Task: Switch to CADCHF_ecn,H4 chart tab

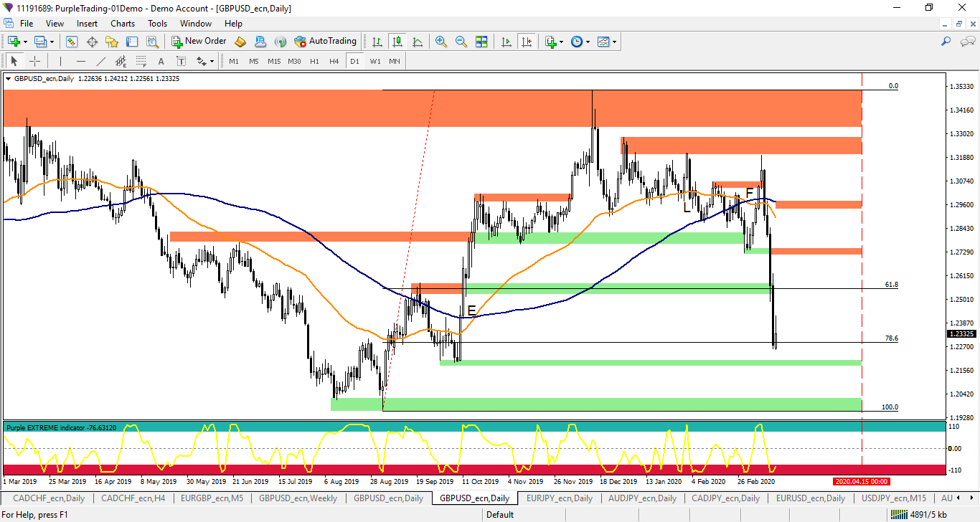Action: click(x=133, y=498)
